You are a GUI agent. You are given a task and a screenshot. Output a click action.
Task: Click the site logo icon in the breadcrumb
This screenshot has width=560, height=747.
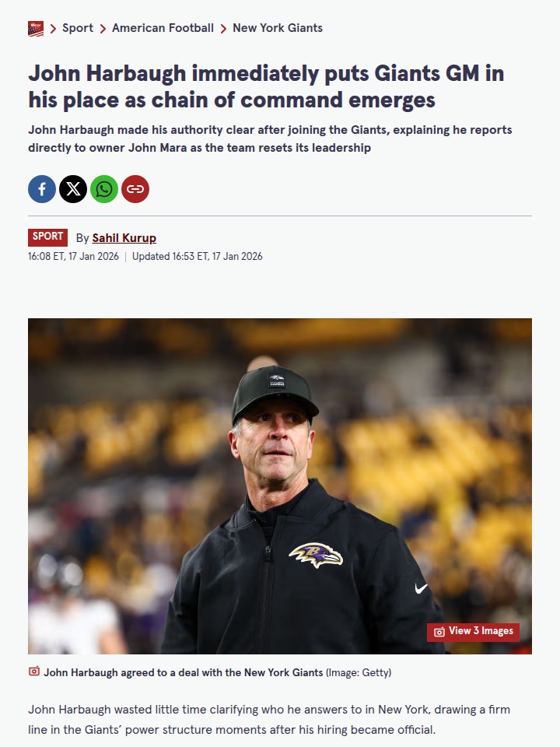pos(36,29)
